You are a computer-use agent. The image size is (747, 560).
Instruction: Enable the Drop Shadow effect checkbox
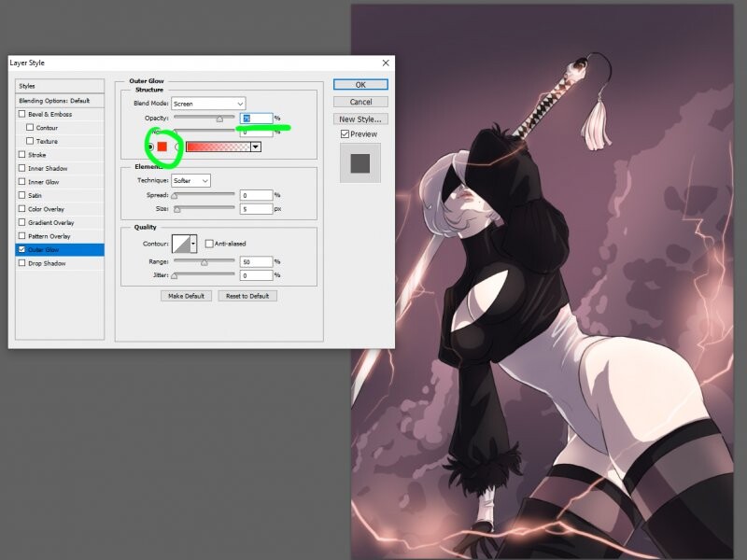22,263
